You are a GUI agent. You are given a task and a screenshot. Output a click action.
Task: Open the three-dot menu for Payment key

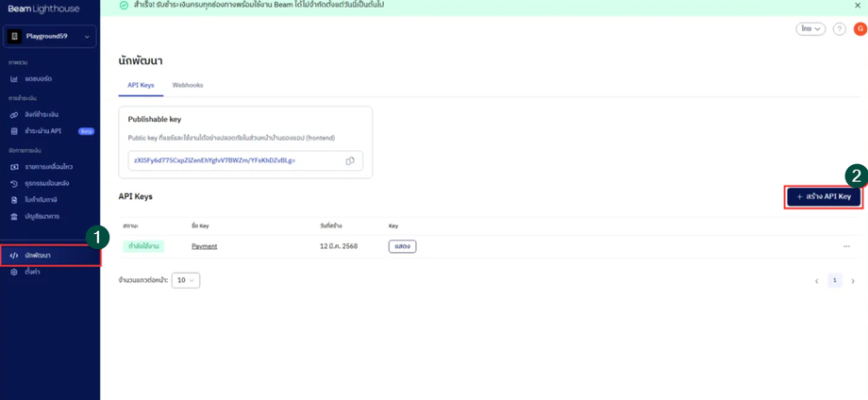[846, 246]
